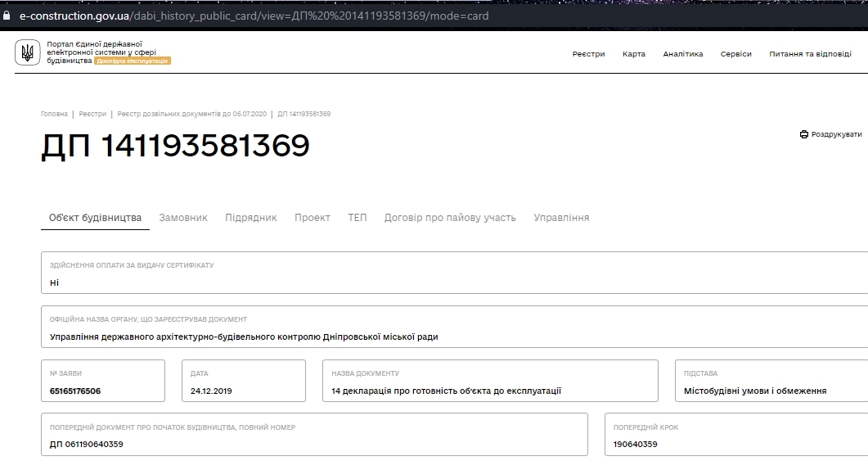Open the Реєстри menu item
Screen dimensions: 868x461
[588, 54]
